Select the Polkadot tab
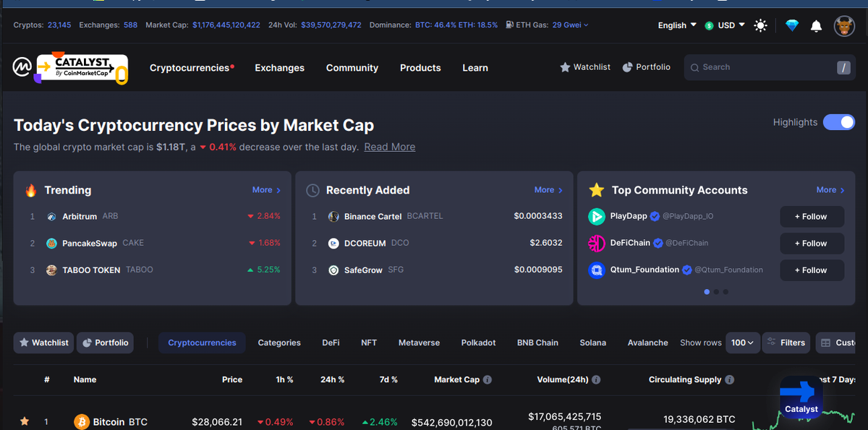Viewport: 868px width, 430px height. [x=478, y=343]
